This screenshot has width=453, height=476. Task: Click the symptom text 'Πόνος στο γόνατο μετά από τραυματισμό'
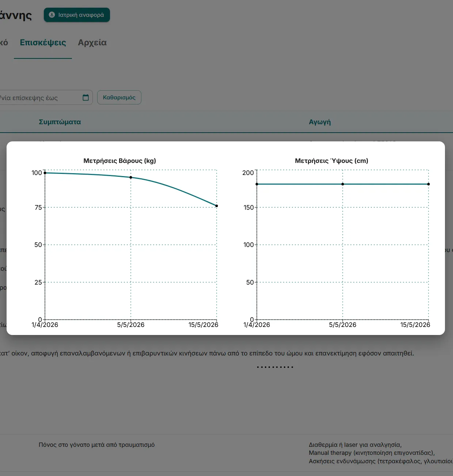click(97, 445)
